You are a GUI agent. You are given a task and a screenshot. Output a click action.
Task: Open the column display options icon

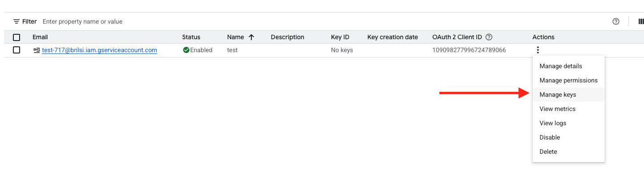pyautogui.click(x=641, y=21)
